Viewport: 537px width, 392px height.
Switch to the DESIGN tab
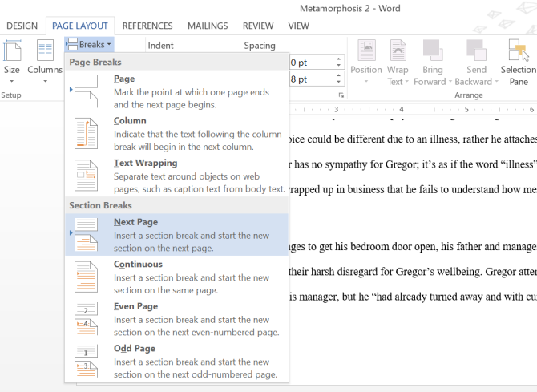22,26
